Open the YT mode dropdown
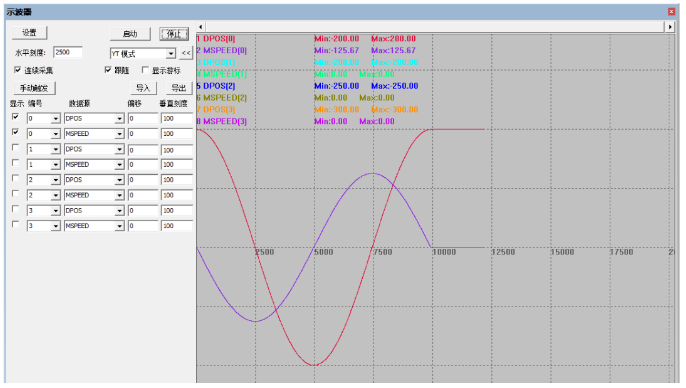This screenshot has width=686, height=388. (x=171, y=54)
